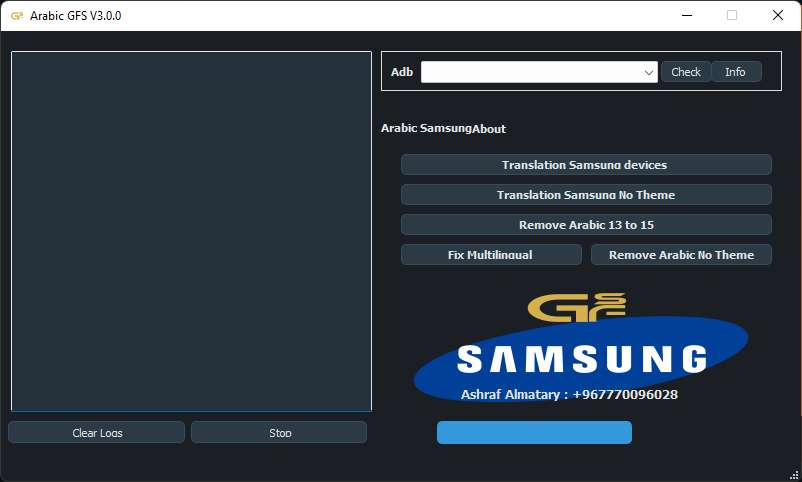Run Translation Samsung No Theme
This screenshot has height=482, width=802.
click(x=586, y=195)
